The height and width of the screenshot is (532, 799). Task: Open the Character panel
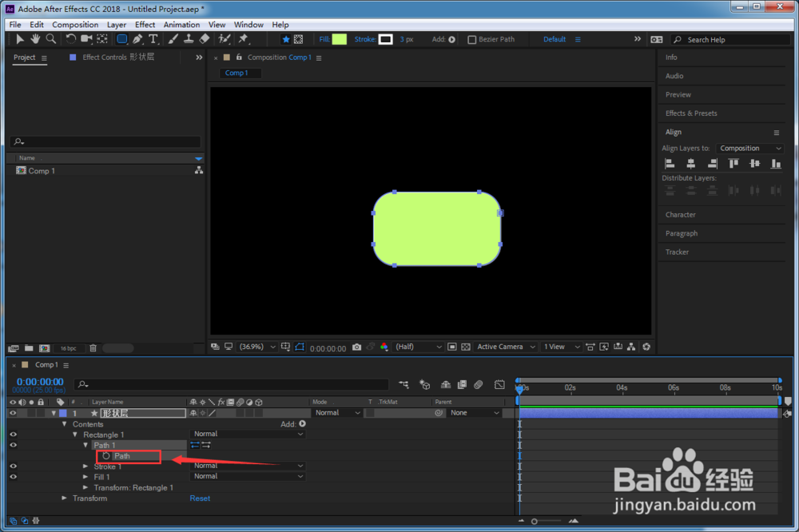(x=680, y=215)
